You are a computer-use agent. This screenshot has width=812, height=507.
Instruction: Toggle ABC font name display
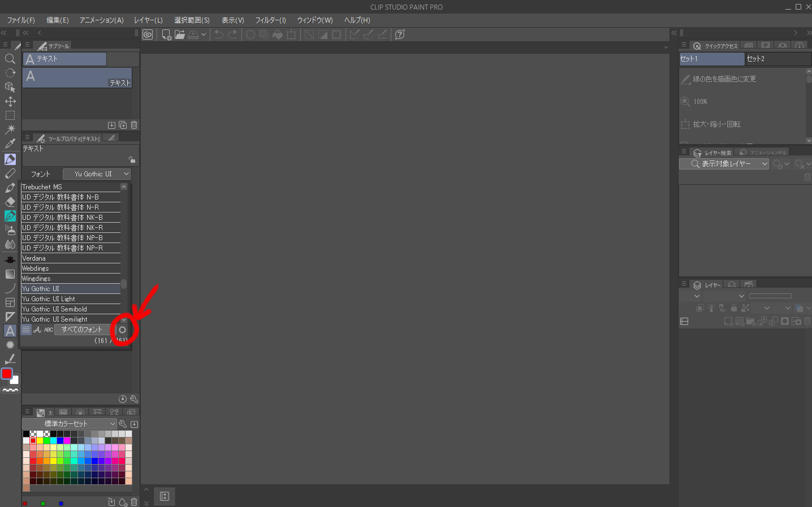[49, 330]
